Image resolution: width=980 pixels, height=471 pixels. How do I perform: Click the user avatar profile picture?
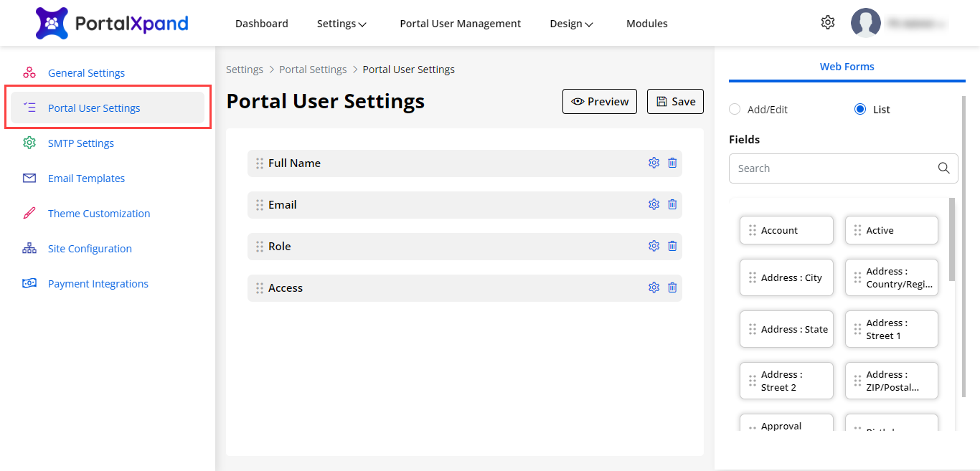[x=866, y=23]
